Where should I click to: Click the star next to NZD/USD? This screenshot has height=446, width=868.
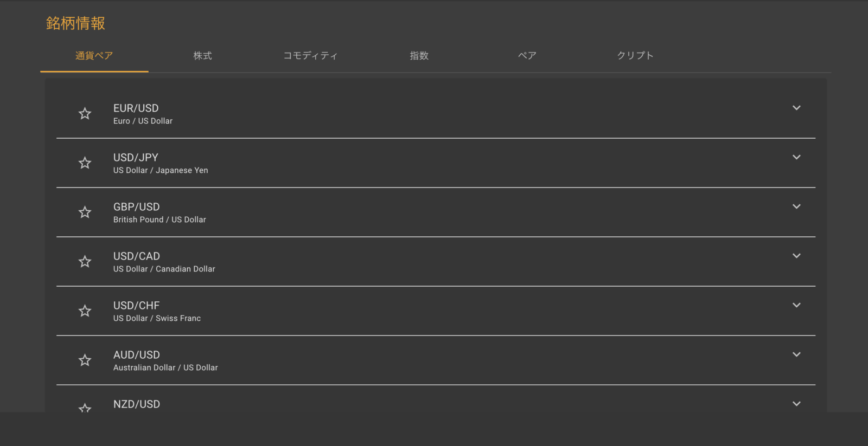click(85, 408)
